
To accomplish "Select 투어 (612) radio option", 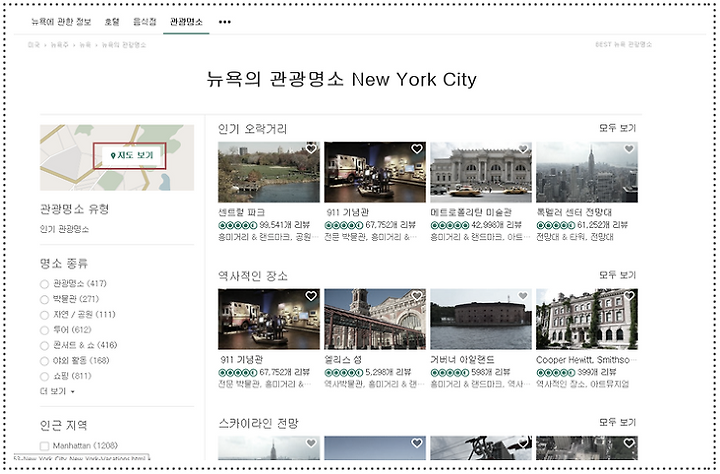I will click(x=44, y=330).
